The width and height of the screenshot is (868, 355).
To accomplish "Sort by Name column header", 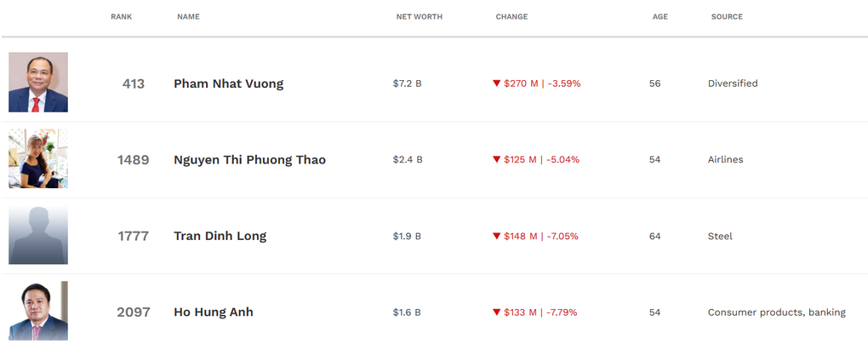I will (188, 17).
